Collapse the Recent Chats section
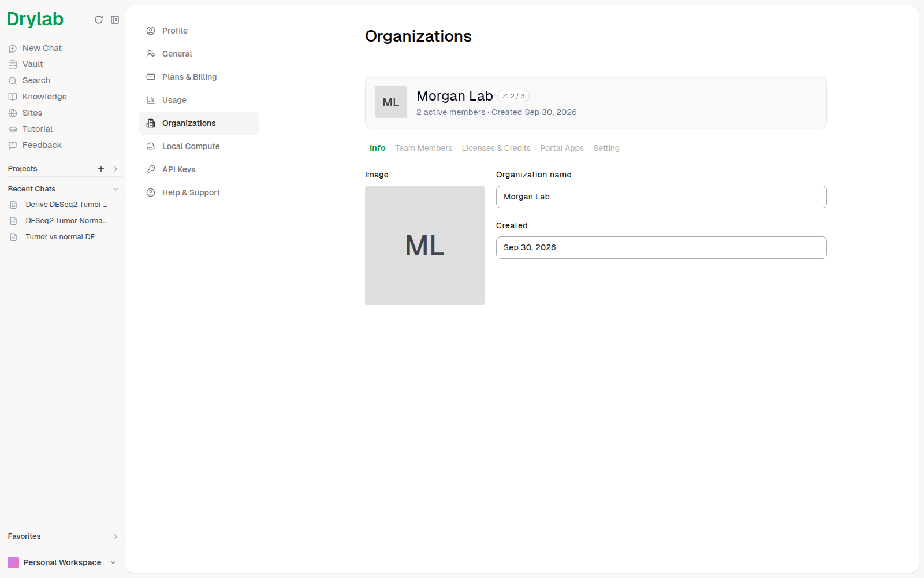The image size is (924, 578). pos(115,189)
